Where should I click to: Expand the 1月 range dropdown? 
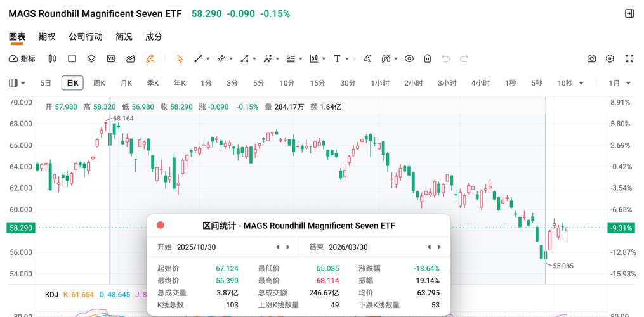pyautogui.click(x=620, y=83)
